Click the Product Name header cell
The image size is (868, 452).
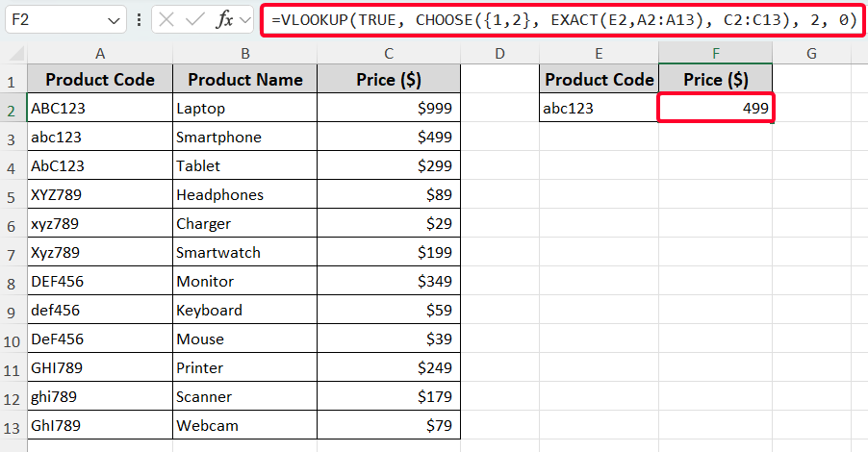tap(244, 80)
